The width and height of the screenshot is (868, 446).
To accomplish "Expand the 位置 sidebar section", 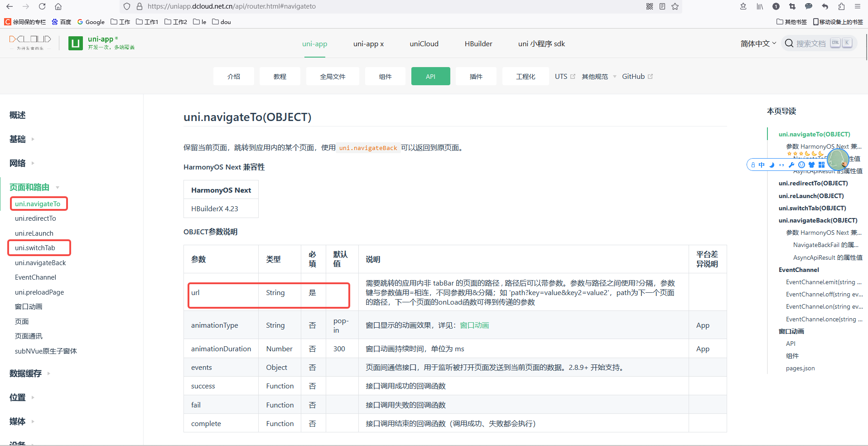I will coord(22,398).
